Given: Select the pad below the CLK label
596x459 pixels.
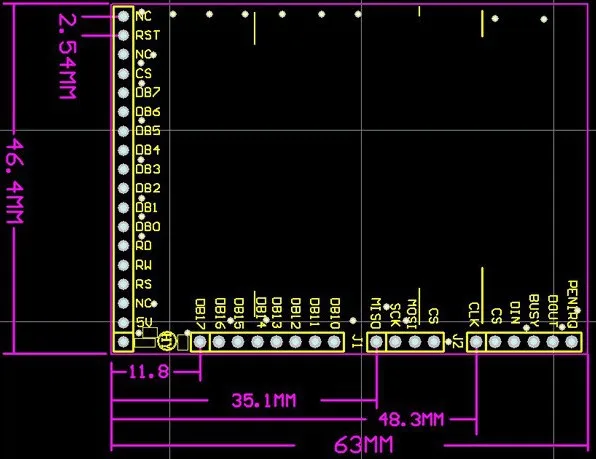Looking at the screenshot, I should 476,342.
